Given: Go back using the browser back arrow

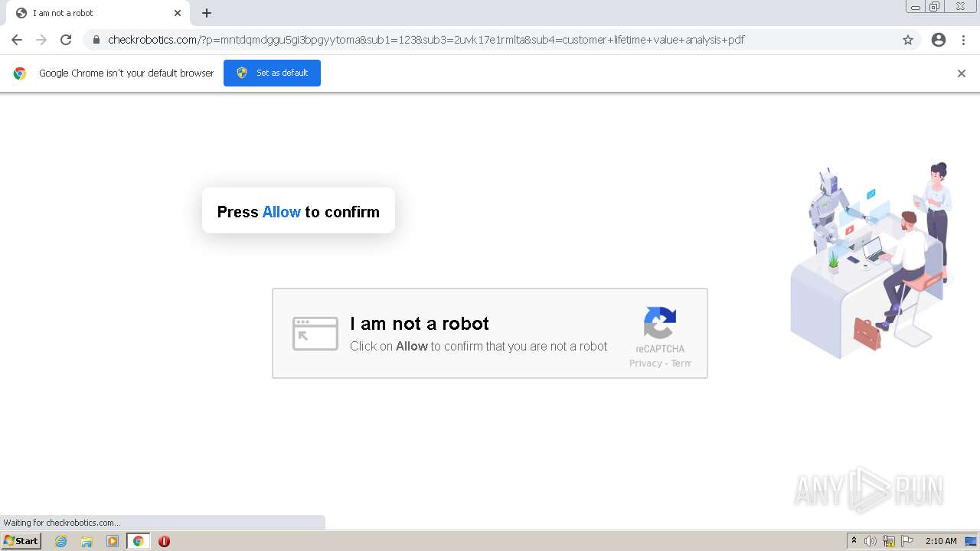Looking at the screenshot, I should pos(17,40).
